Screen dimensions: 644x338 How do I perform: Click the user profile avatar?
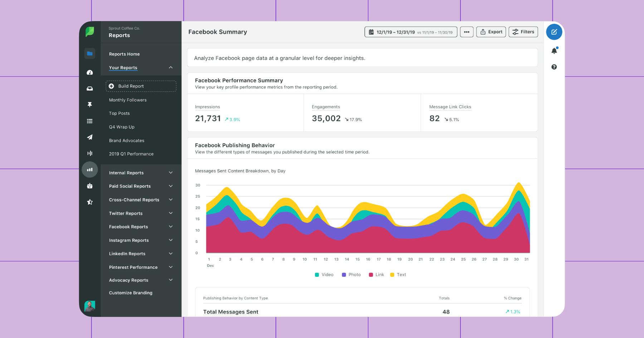coord(90,306)
